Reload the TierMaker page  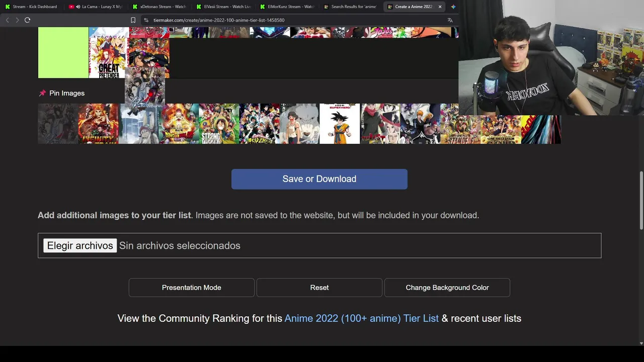tap(27, 20)
